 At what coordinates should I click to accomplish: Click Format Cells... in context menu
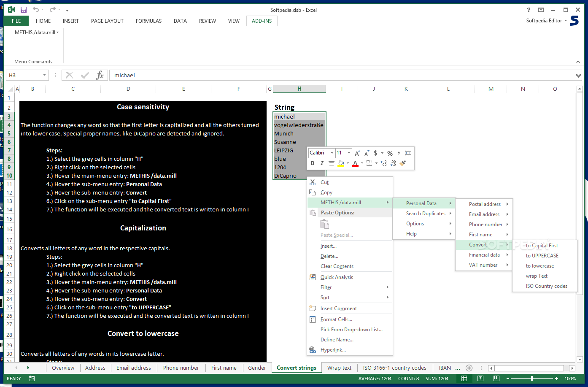(x=336, y=319)
